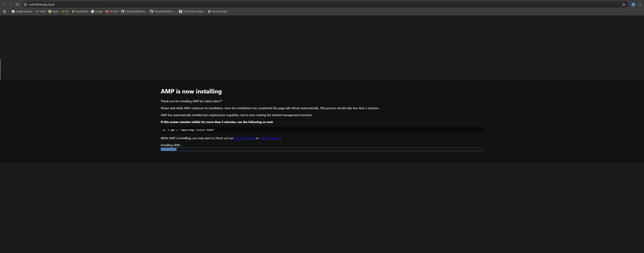644x253 pixels.
Task: Open the swank bookmark
Action: (54, 11)
